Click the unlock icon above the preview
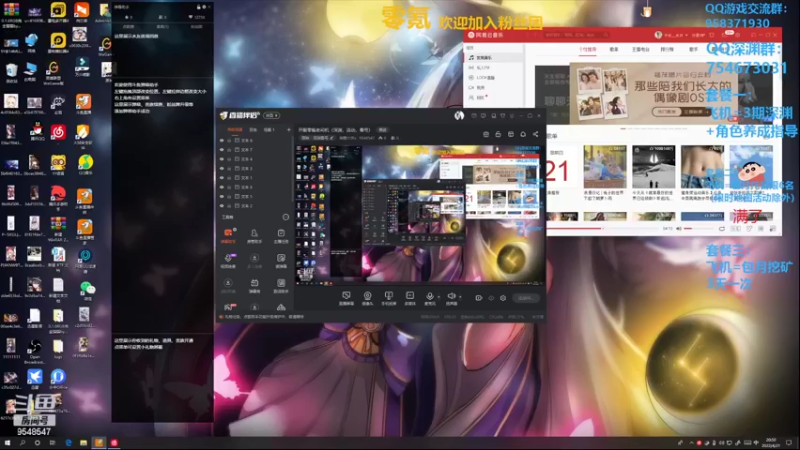800x450 pixels. tap(498, 134)
